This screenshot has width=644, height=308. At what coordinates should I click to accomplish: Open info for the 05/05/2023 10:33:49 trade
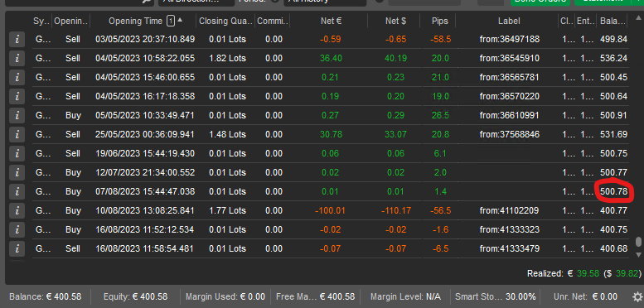tap(17, 115)
